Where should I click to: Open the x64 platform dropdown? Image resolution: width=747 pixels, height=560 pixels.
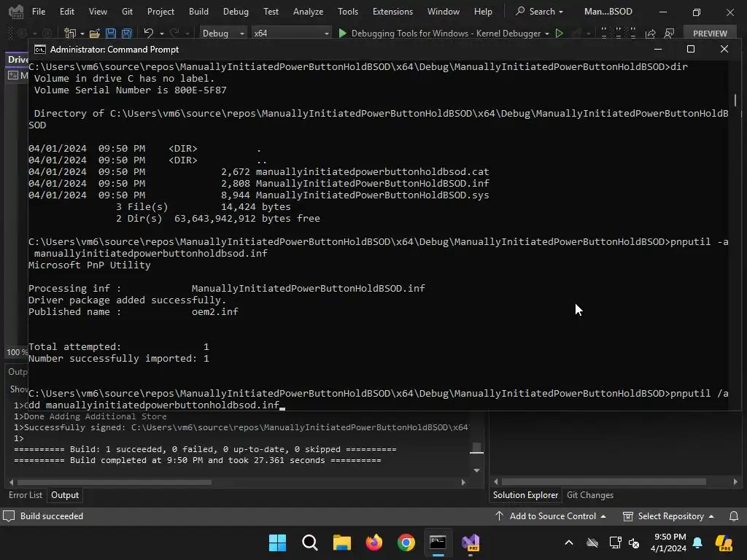(291, 34)
